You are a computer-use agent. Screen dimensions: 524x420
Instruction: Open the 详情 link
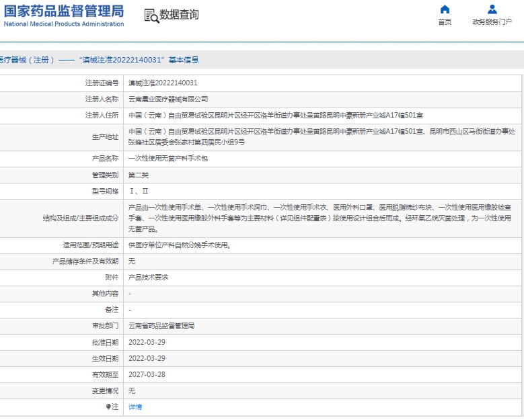click(135, 407)
